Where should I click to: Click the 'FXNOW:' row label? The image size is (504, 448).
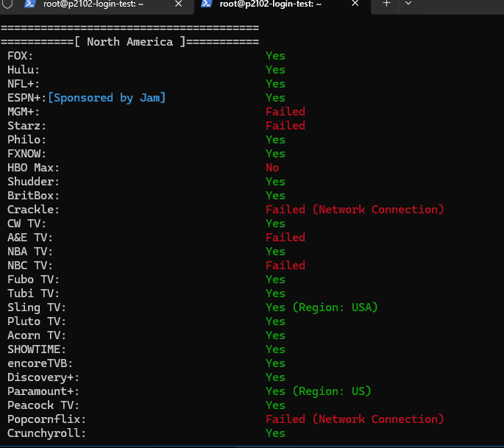pyautogui.click(x=27, y=154)
